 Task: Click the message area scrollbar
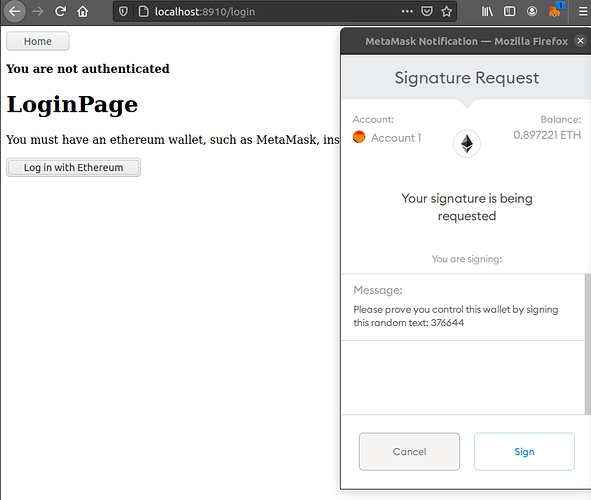[x=588, y=344]
